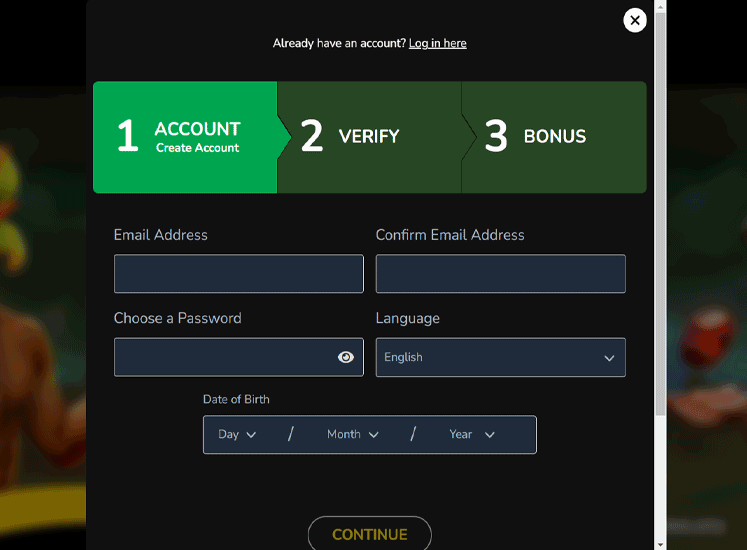Click into the Choose a Password field
Screen dimensions: 747x550
223,357
